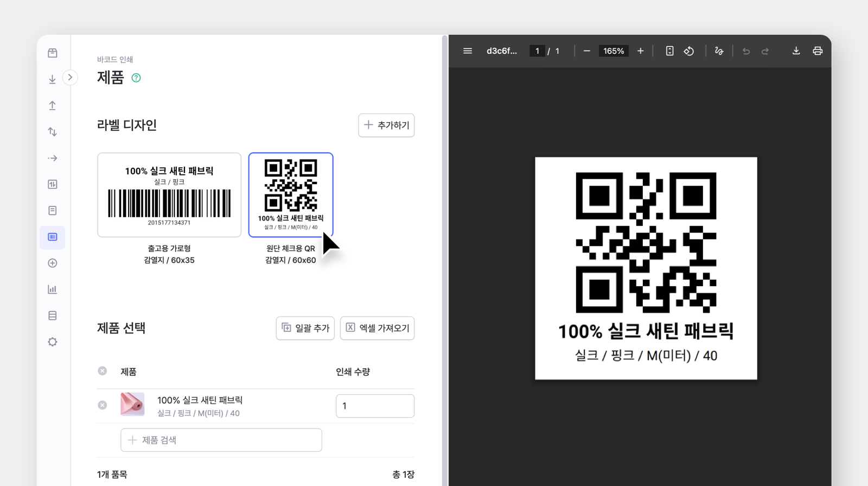Click the undo arrow in PDF toolbar

(x=746, y=51)
